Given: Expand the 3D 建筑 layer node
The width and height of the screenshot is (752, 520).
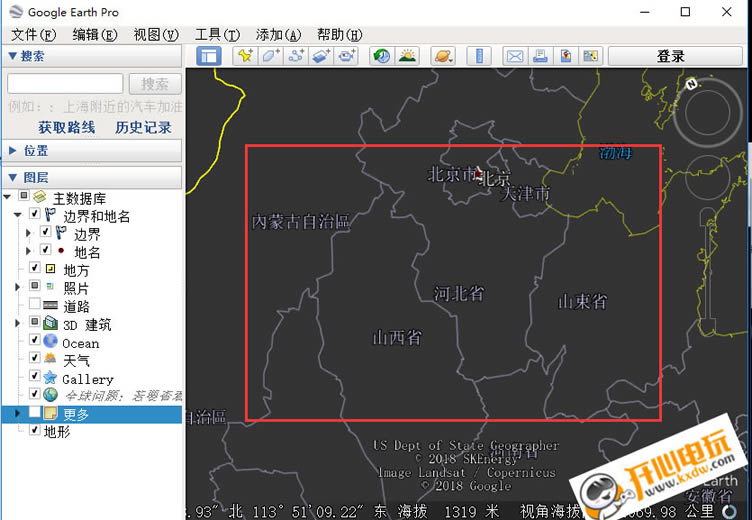Looking at the screenshot, I should (x=18, y=324).
